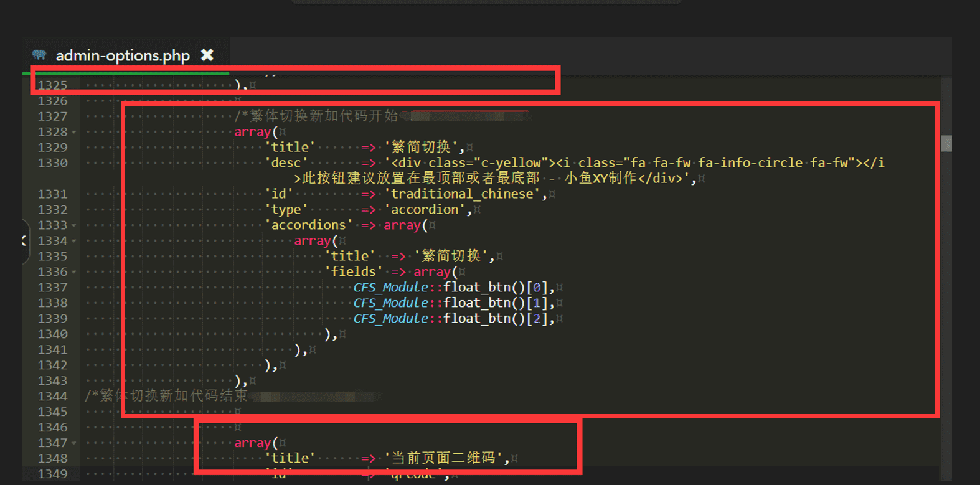This screenshot has height=485, width=980.
Task: Switch to the admin-options.php tab
Action: (x=123, y=56)
